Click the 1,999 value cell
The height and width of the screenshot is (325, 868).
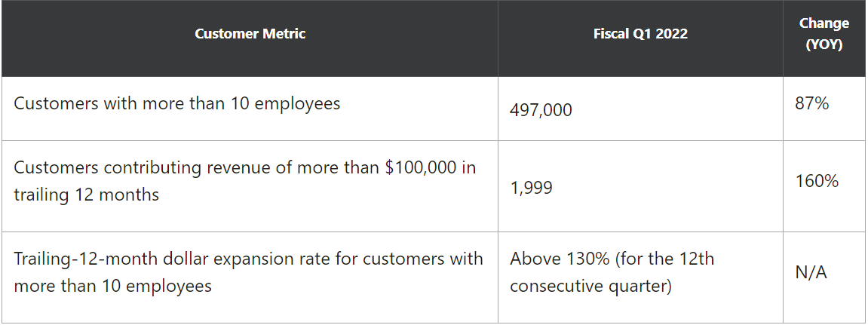click(x=531, y=188)
